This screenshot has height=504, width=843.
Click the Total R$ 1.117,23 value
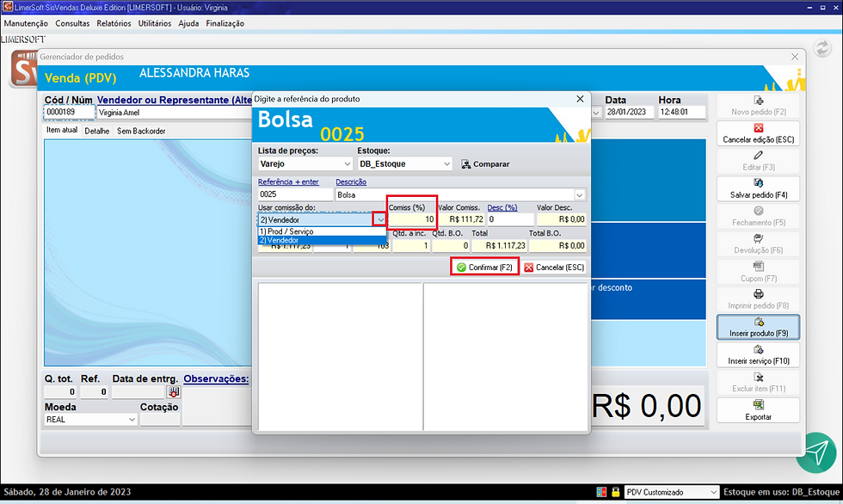click(x=500, y=246)
